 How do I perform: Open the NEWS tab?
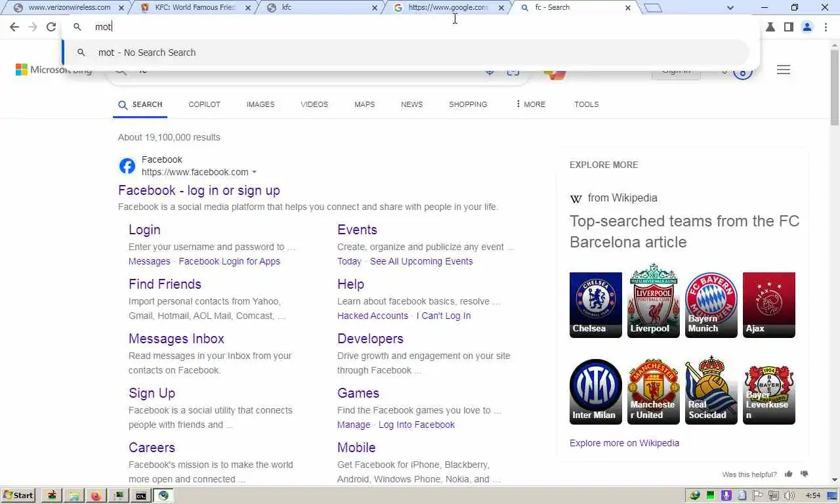412,104
